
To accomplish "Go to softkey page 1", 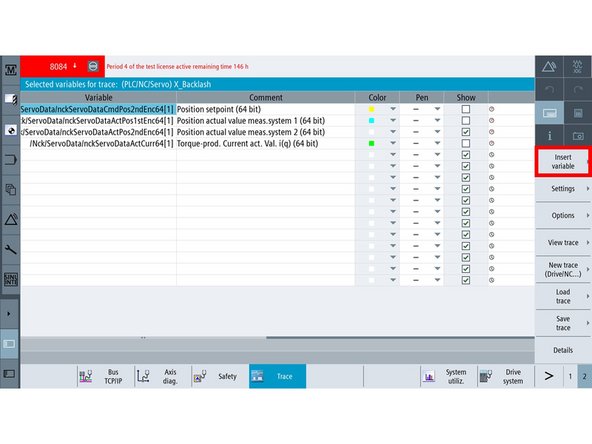I will pos(570,376).
